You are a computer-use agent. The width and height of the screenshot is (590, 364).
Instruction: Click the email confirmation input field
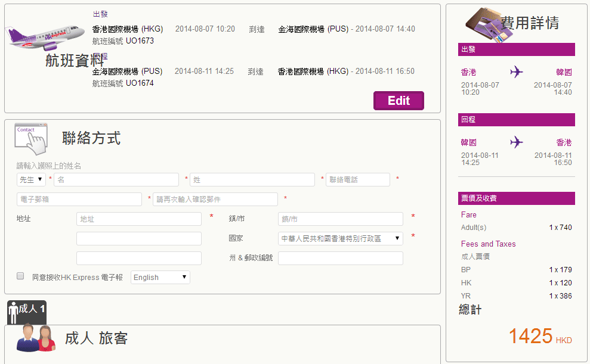[215, 199]
